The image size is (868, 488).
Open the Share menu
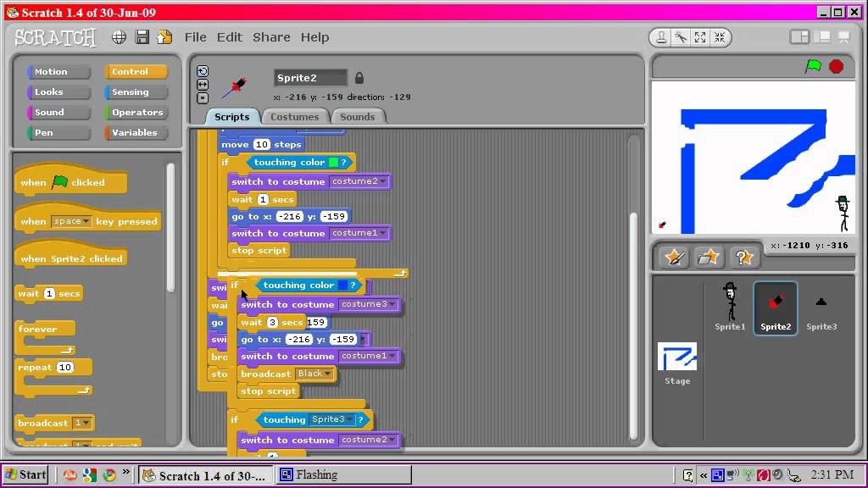coord(271,37)
